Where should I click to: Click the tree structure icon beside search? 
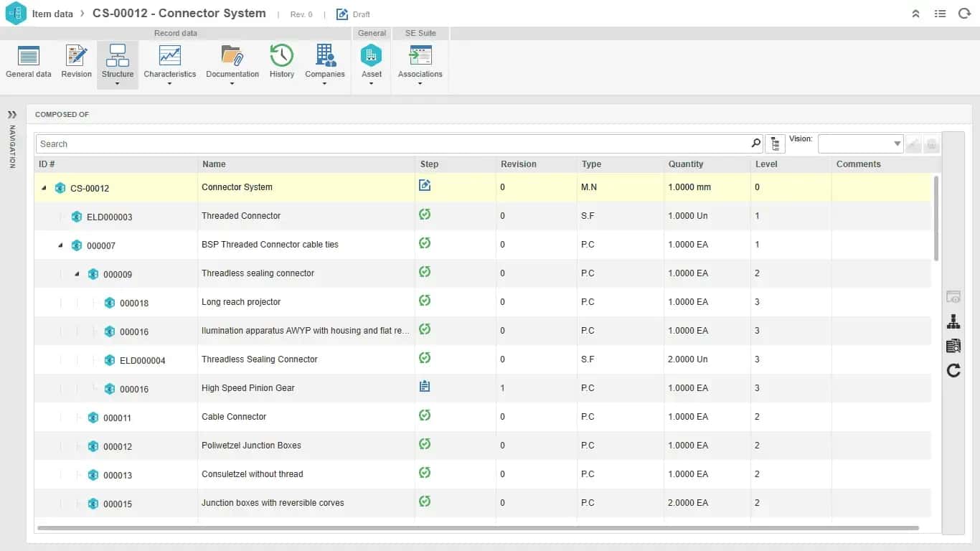pos(775,144)
